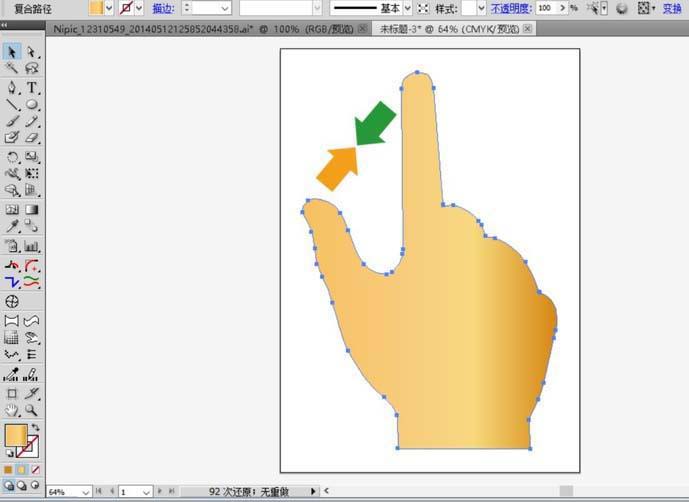
Task: Select the Ellipse tool
Action: point(32,105)
